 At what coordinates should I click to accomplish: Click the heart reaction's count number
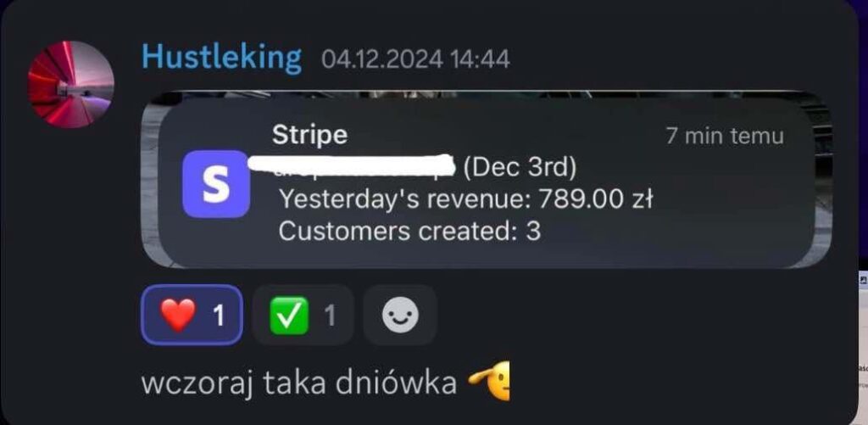pos(220,316)
